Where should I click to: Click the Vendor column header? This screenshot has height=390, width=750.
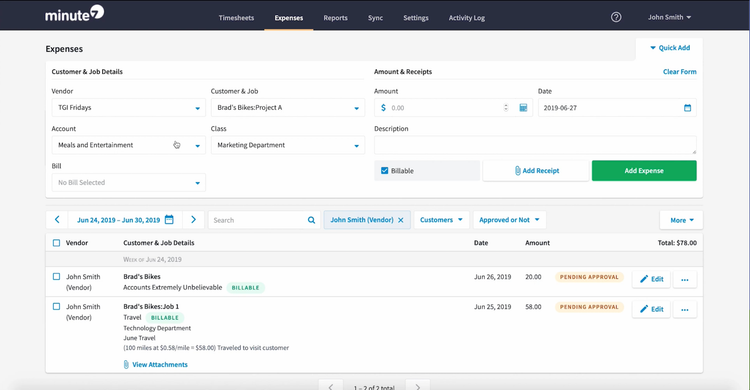(x=77, y=243)
